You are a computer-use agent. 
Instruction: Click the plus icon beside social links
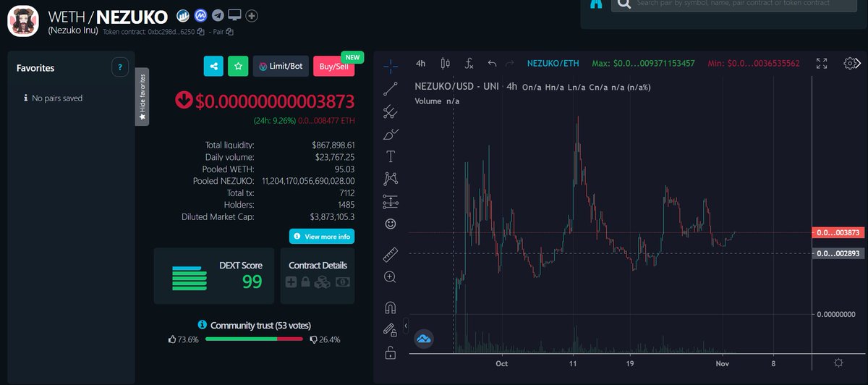(252, 15)
